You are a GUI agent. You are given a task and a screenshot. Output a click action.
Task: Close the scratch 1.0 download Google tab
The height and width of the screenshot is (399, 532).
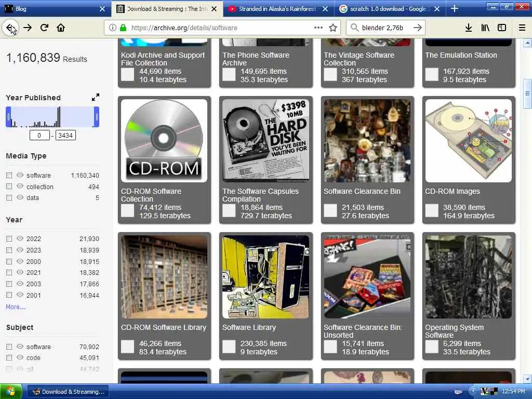tap(437, 9)
